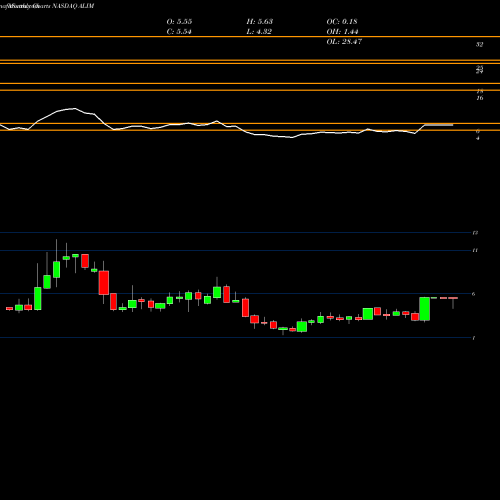
Task: Click the gray flat segment ending the white line
Action: [x=439, y=125]
